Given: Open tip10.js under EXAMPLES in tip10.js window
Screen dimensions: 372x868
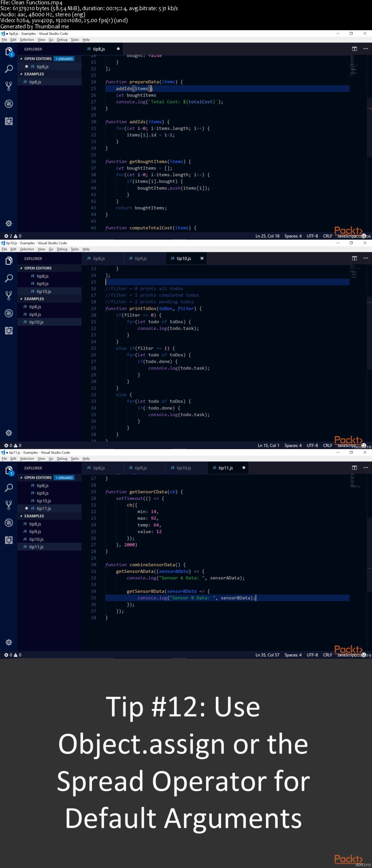Looking at the screenshot, I should click(x=49, y=322).
